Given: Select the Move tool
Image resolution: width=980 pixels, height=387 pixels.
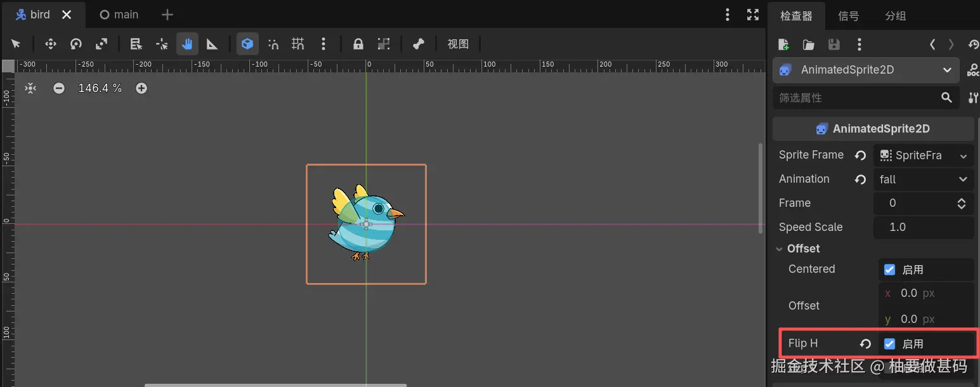Looking at the screenshot, I should [x=50, y=44].
